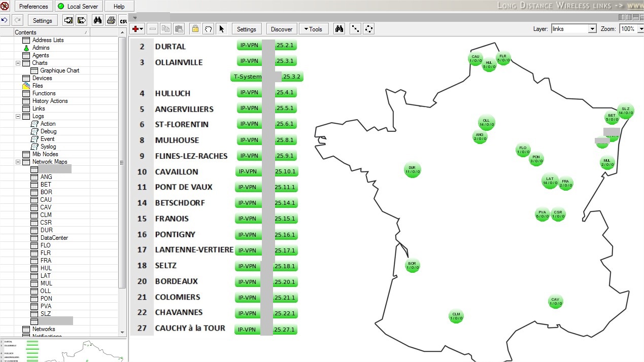Select the arrow pointer tool

point(221,29)
